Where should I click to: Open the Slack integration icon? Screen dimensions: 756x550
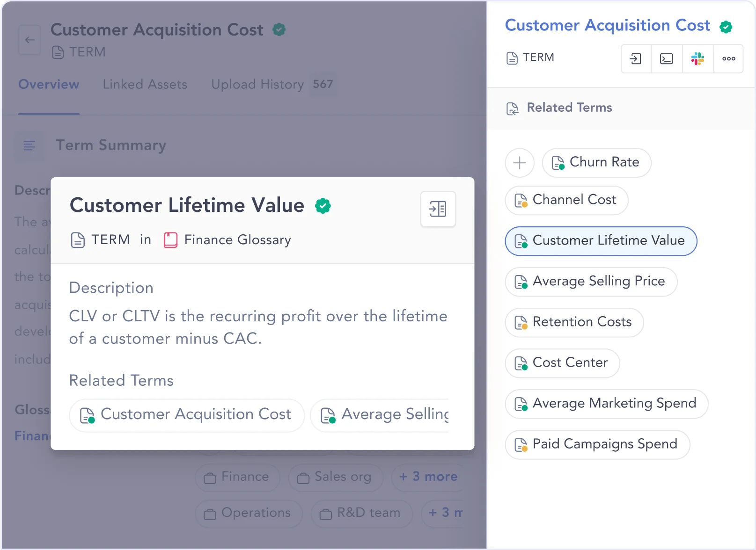[697, 59]
